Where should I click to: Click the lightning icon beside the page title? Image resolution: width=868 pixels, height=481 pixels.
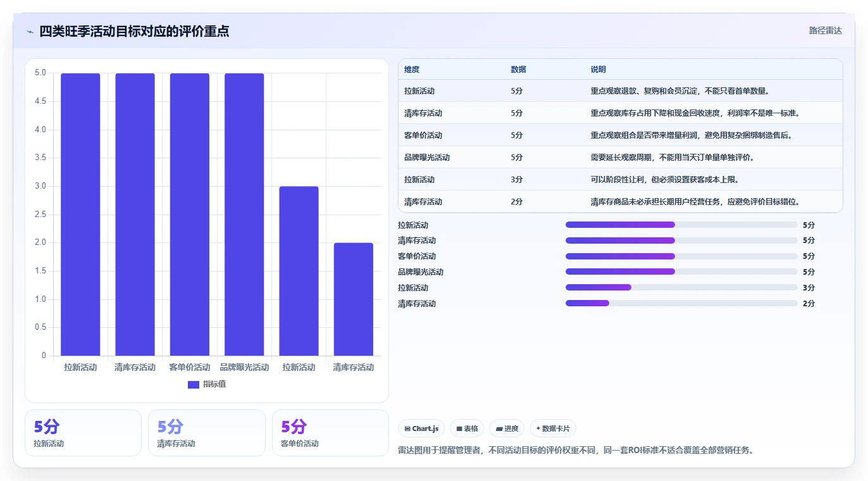click(x=30, y=32)
